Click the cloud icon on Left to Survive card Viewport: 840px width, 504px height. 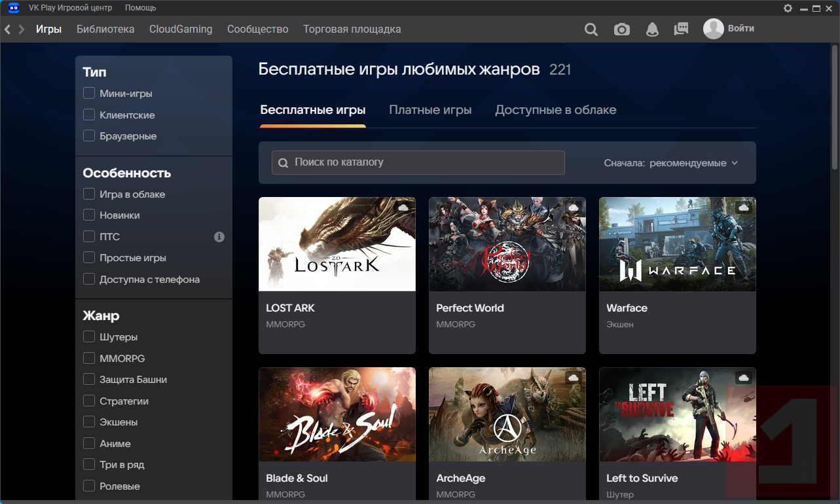744,378
